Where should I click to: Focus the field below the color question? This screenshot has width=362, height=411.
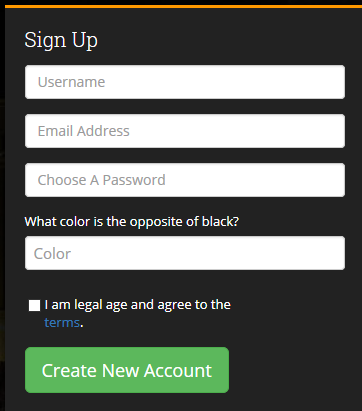point(185,253)
